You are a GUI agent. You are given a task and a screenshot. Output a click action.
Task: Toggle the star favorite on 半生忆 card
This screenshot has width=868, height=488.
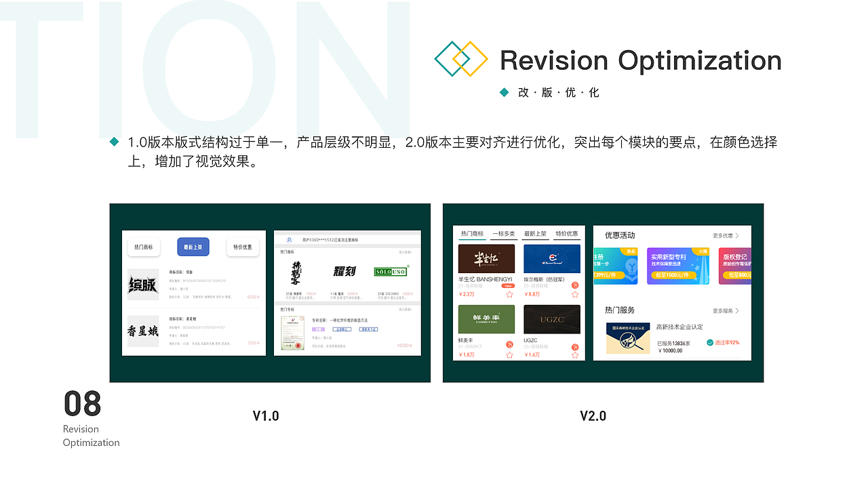point(510,294)
